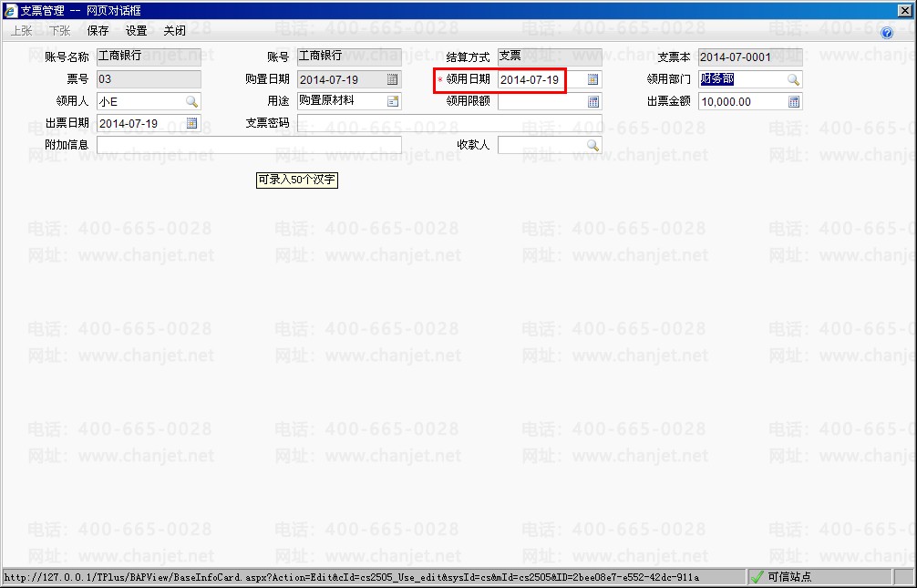Click the 可信站点 checkmark status icon

pos(757,577)
